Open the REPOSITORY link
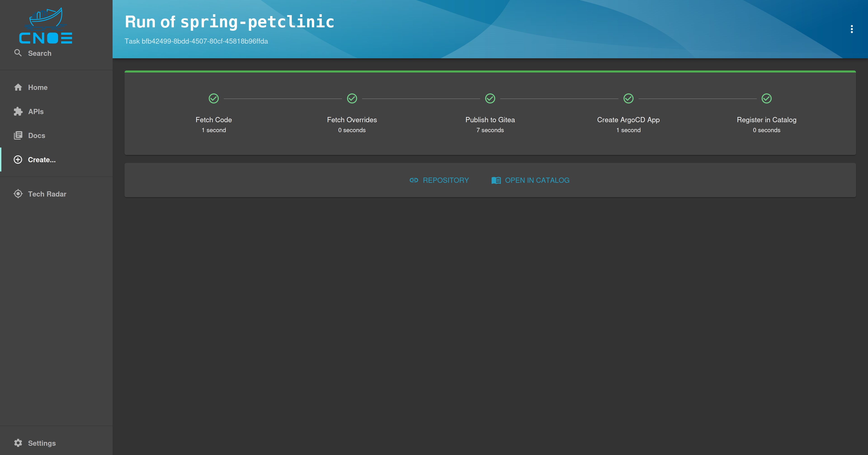 coord(439,180)
